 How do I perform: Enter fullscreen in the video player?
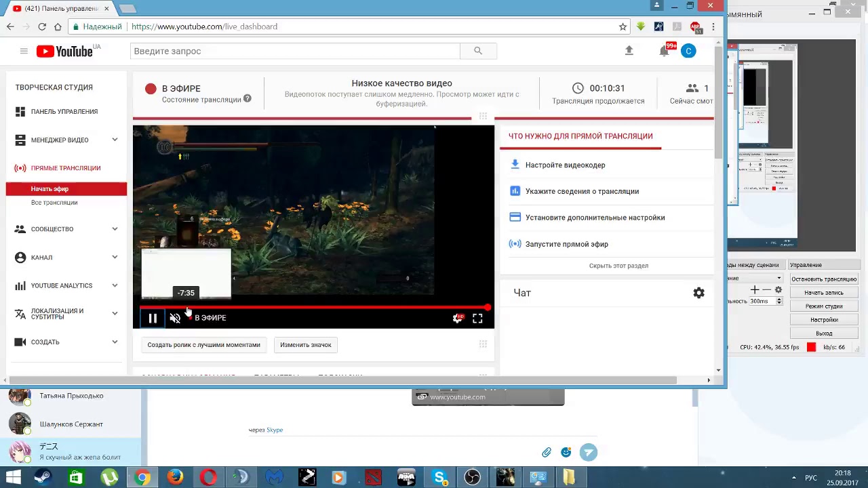(477, 318)
